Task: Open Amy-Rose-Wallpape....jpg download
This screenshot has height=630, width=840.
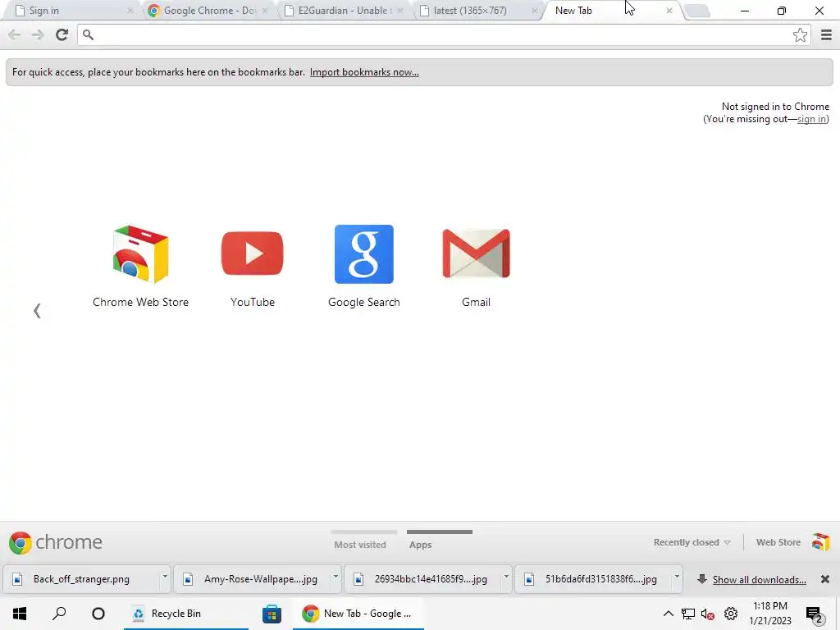Action: click(252, 579)
